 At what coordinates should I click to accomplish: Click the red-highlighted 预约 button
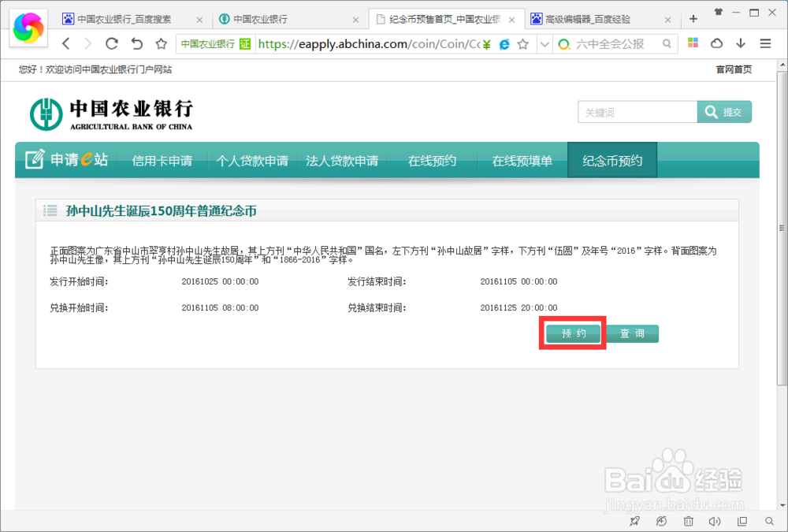(x=573, y=333)
